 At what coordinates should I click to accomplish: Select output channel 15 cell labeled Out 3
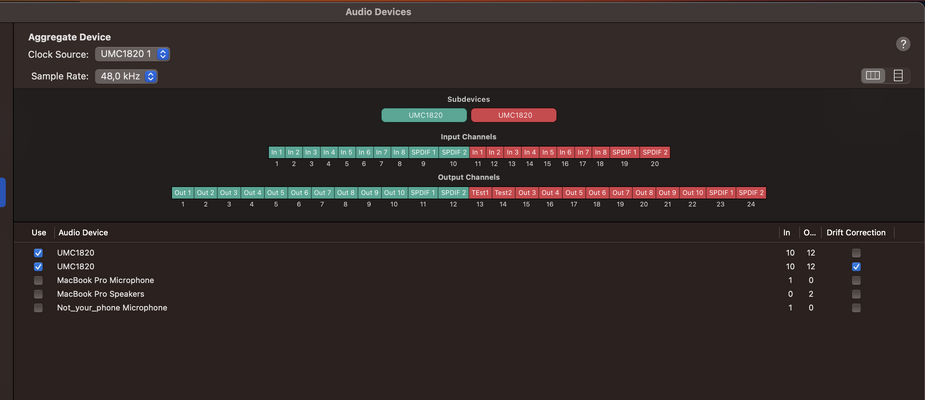527,192
